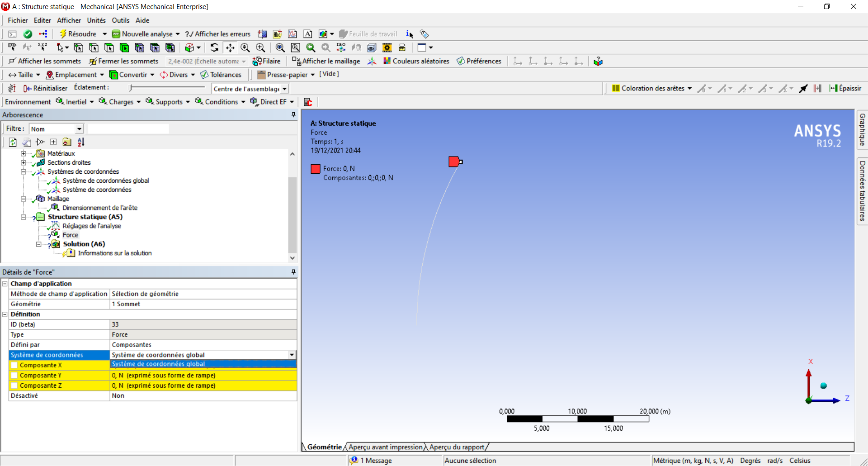Click the triad coordinate axes toolbar icon

tap(372, 61)
